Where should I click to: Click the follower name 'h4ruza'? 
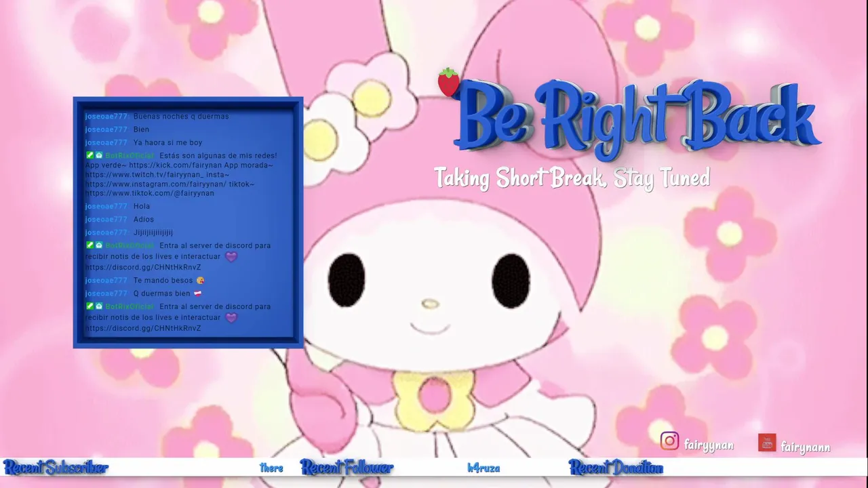(484, 468)
